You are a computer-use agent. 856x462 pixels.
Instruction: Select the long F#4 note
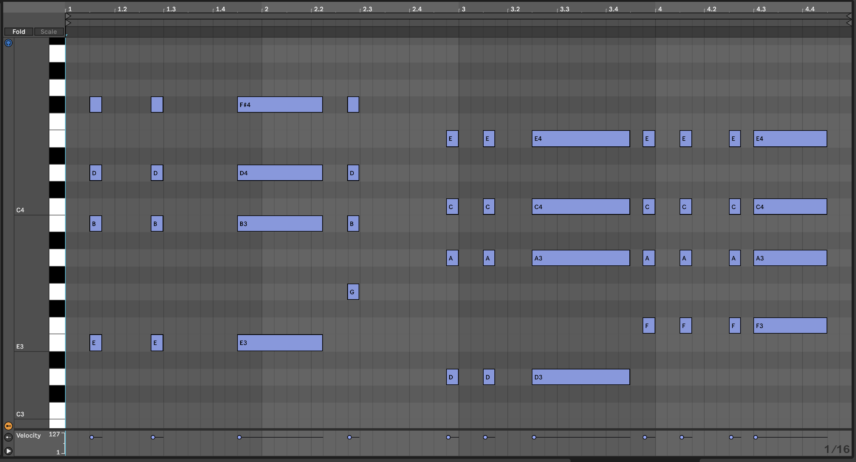(x=280, y=104)
